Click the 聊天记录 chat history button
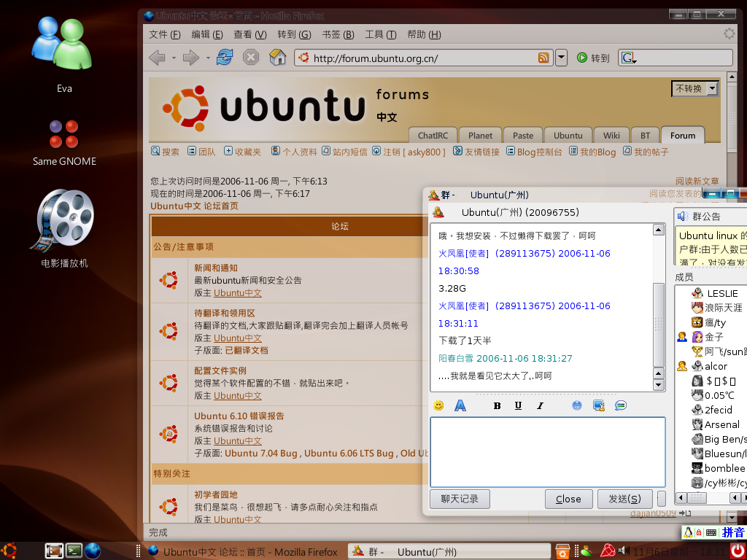 tap(460, 499)
